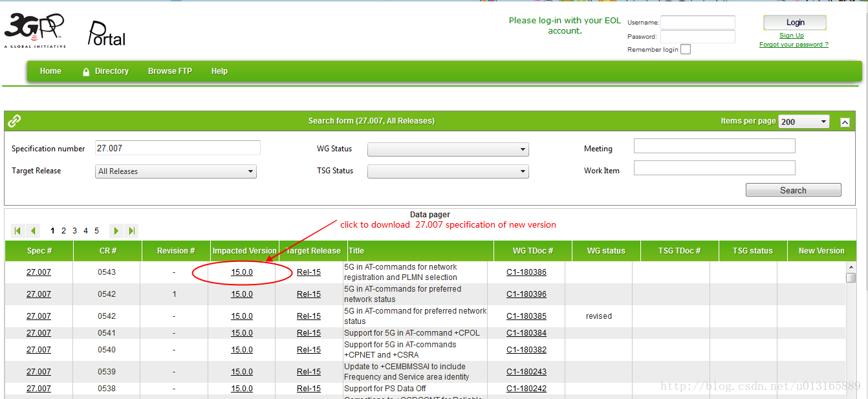
Task: Go to page 3 in pager
Action: [74, 231]
